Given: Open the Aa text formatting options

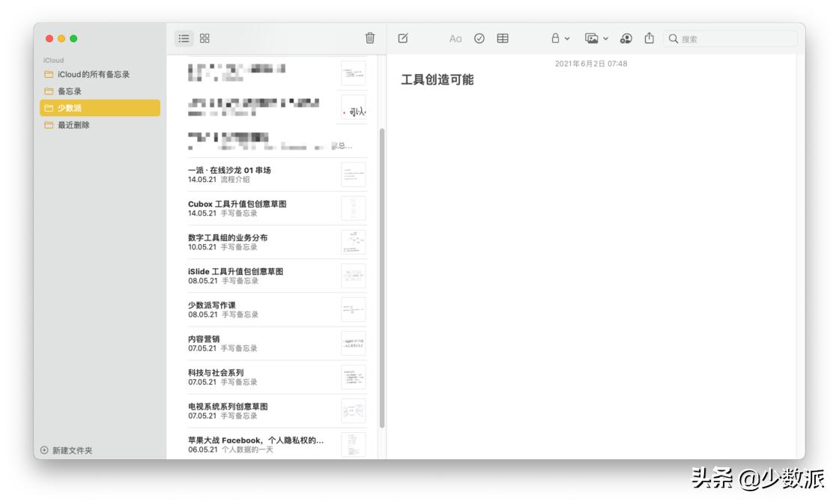Looking at the screenshot, I should (x=455, y=38).
